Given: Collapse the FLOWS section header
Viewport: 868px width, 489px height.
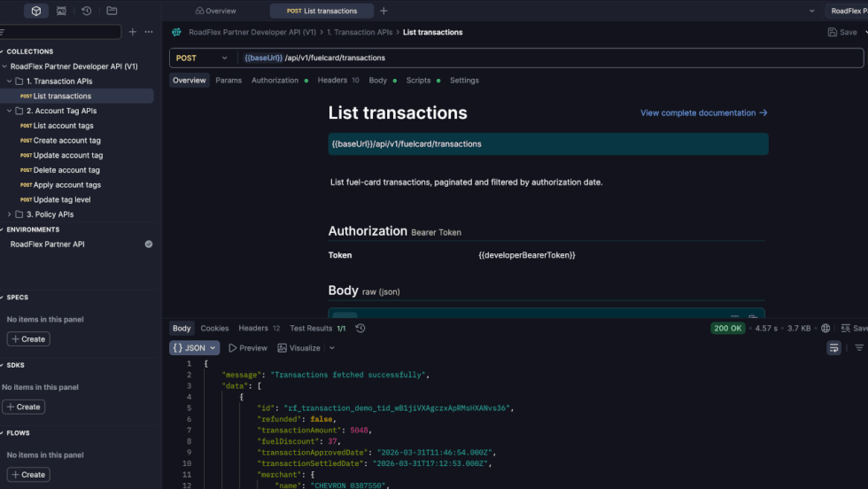Looking at the screenshot, I should 18,433.
